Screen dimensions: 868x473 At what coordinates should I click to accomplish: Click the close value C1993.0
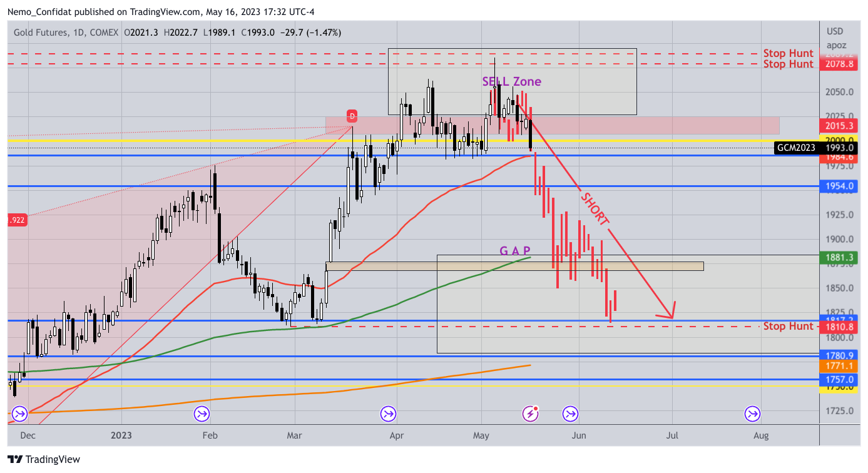coord(258,33)
